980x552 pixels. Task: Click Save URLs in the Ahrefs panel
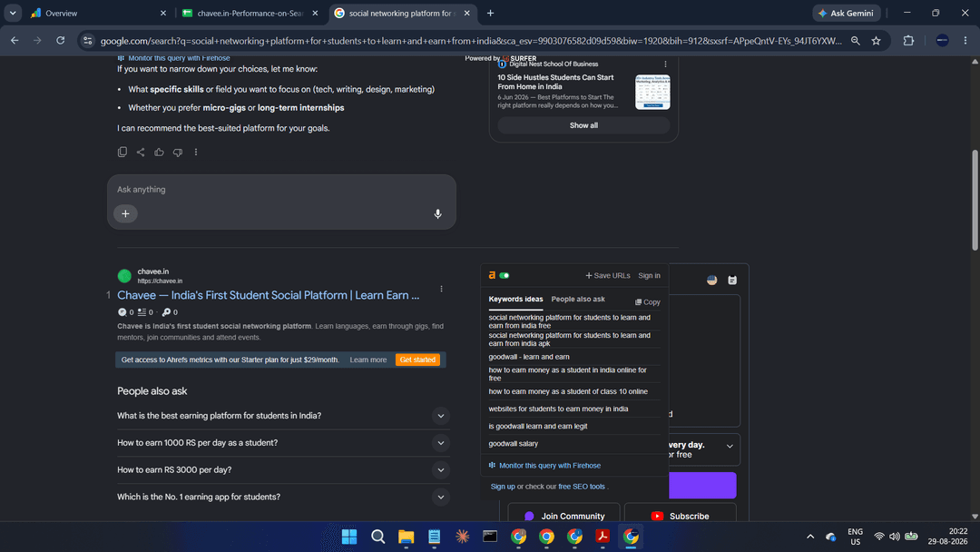coord(607,276)
